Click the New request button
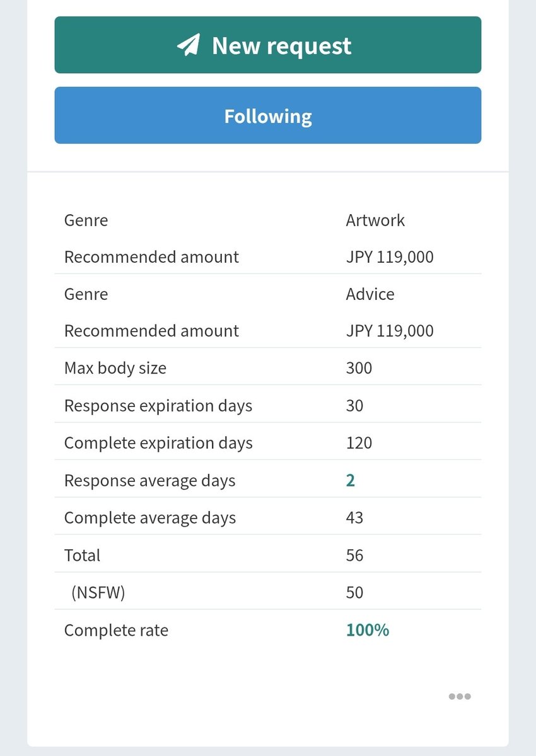 (x=268, y=45)
